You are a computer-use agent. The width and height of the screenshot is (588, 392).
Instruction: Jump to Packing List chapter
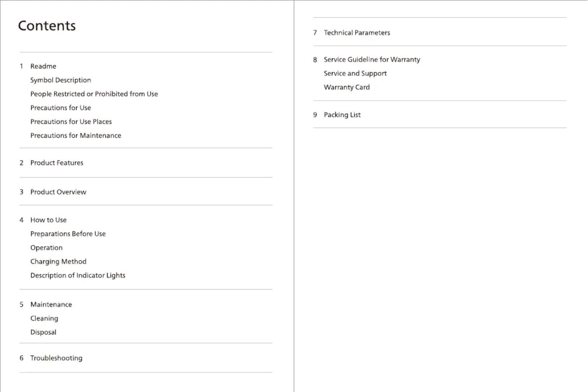[342, 115]
